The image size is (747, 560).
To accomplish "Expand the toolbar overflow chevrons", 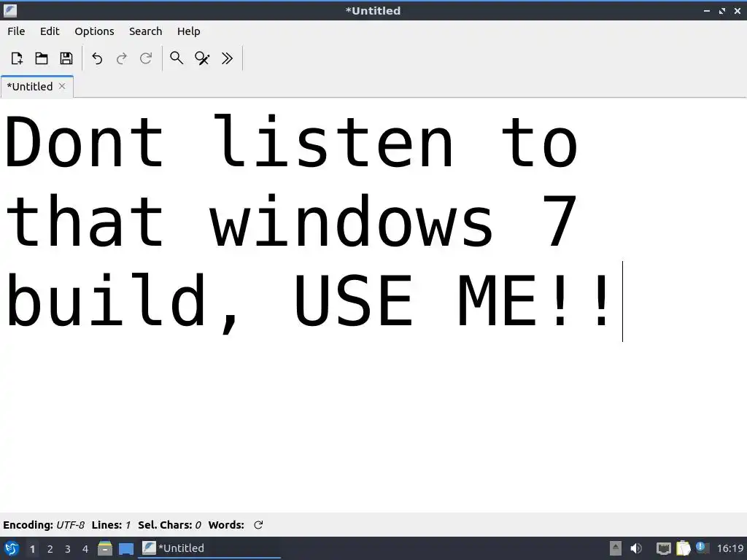I will (228, 58).
